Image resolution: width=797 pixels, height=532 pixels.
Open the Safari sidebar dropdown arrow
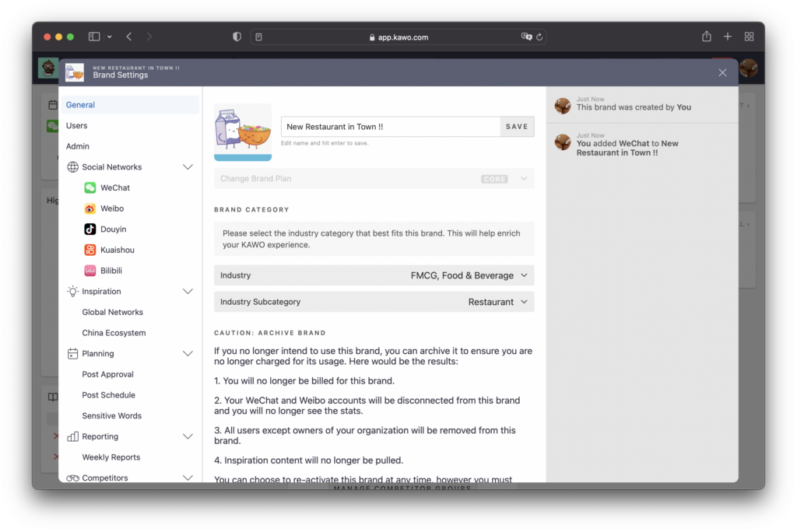coord(109,37)
